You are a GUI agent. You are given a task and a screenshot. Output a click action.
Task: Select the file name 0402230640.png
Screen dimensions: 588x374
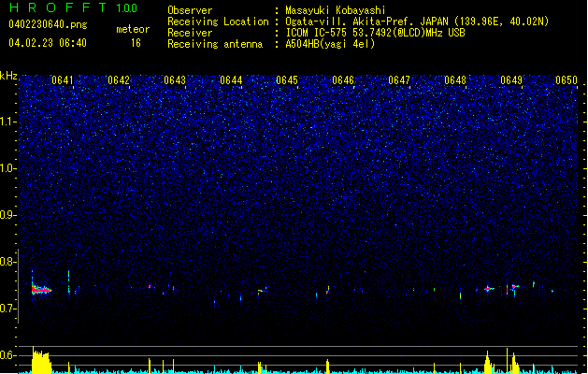[x=48, y=24]
